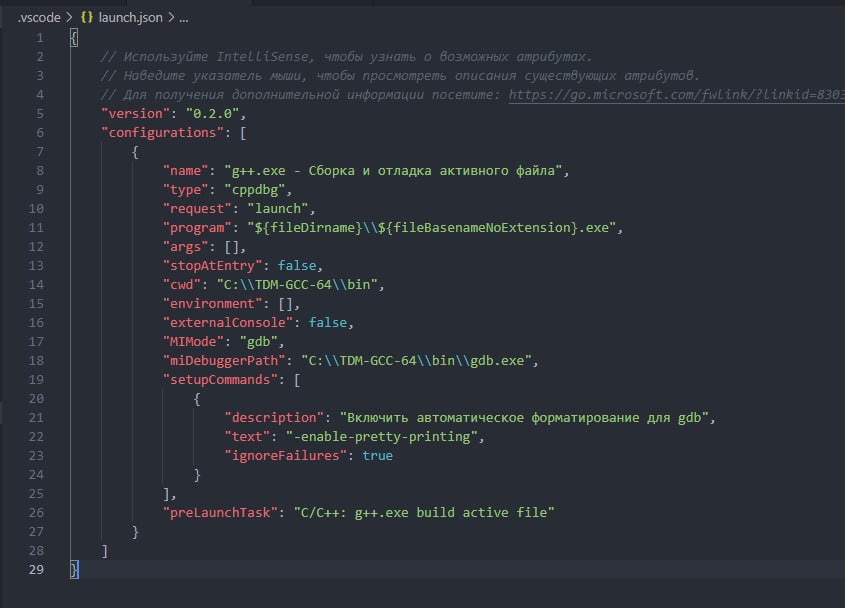Screen dimensions: 845x608
Task: Select launch.json in the breadcrumb
Action: [x=130, y=17]
